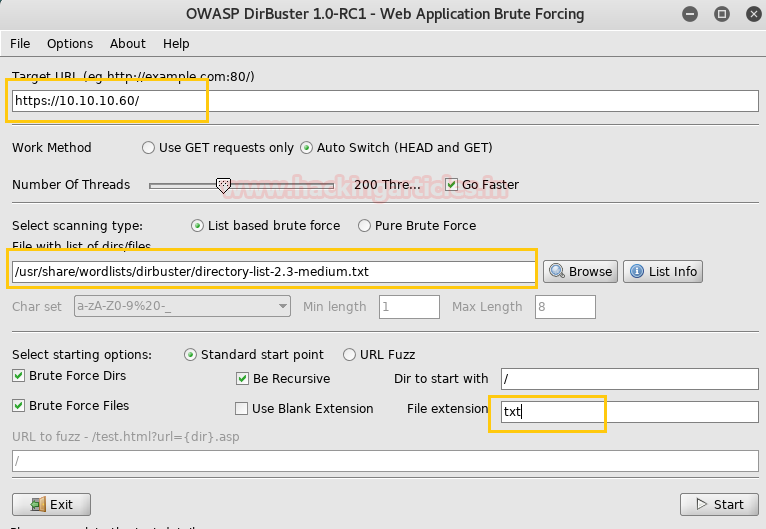Click the URL to fuzz input field

[385, 461]
